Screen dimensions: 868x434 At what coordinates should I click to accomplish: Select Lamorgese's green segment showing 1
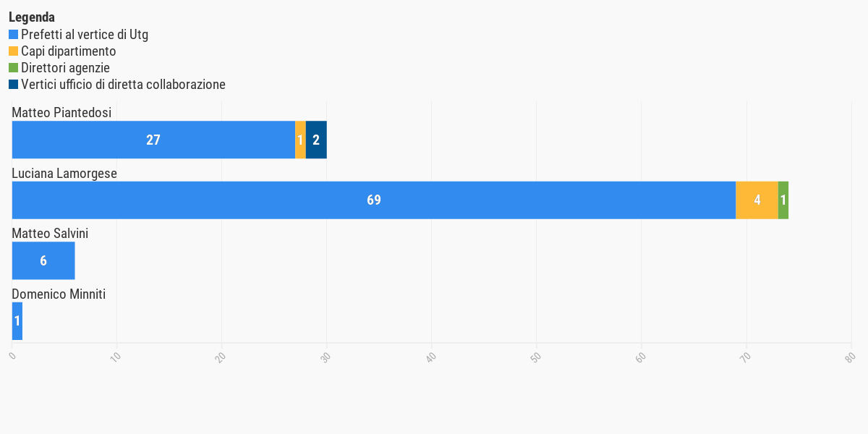[x=783, y=200]
